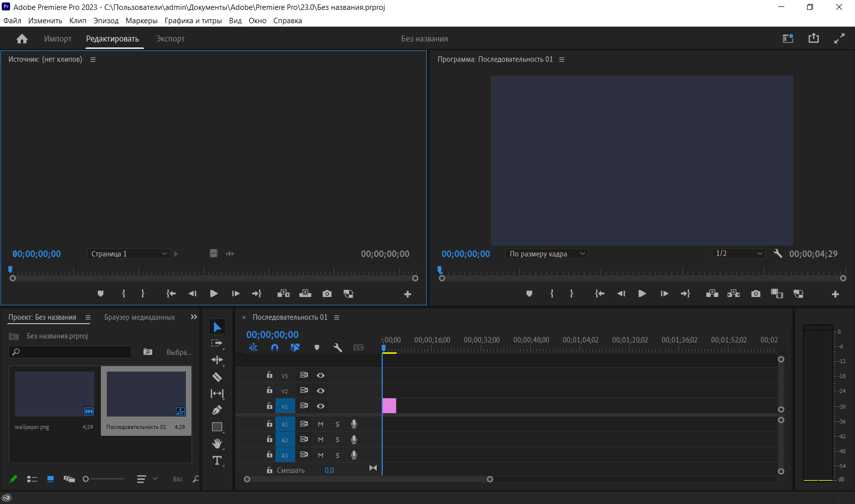Open the playback resolution 1/2 dropdown
855x504 pixels.
[x=739, y=253]
